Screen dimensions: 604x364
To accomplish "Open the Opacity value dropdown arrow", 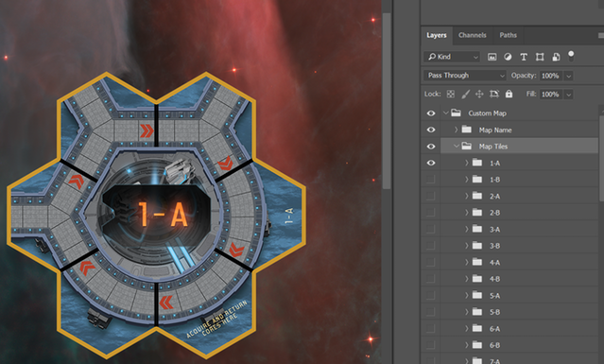I will [569, 76].
